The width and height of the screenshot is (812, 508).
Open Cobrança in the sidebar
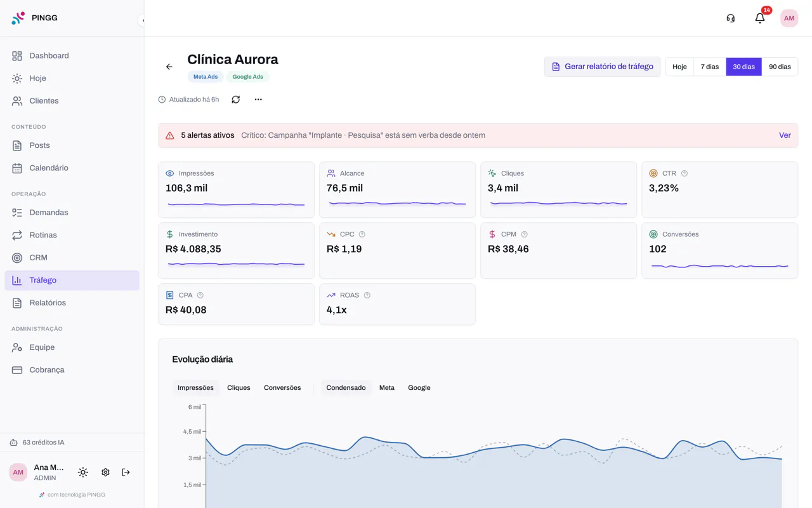pyautogui.click(x=72, y=370)
